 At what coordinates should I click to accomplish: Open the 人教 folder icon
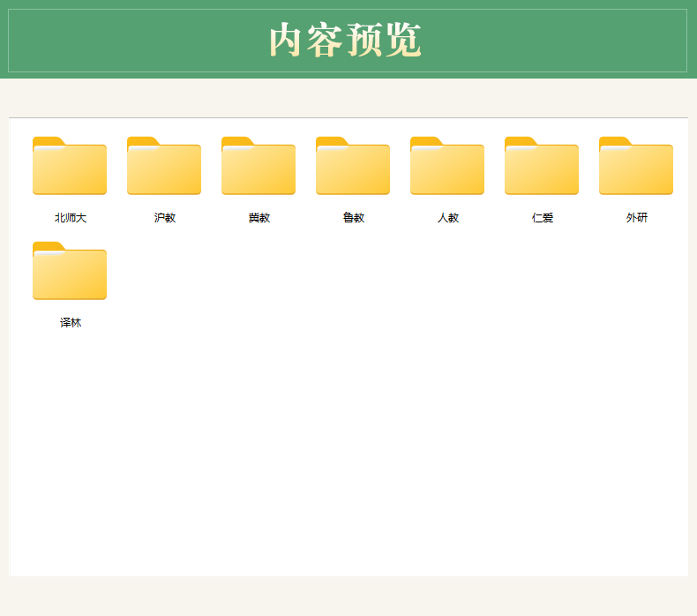(x=447, y=165)
